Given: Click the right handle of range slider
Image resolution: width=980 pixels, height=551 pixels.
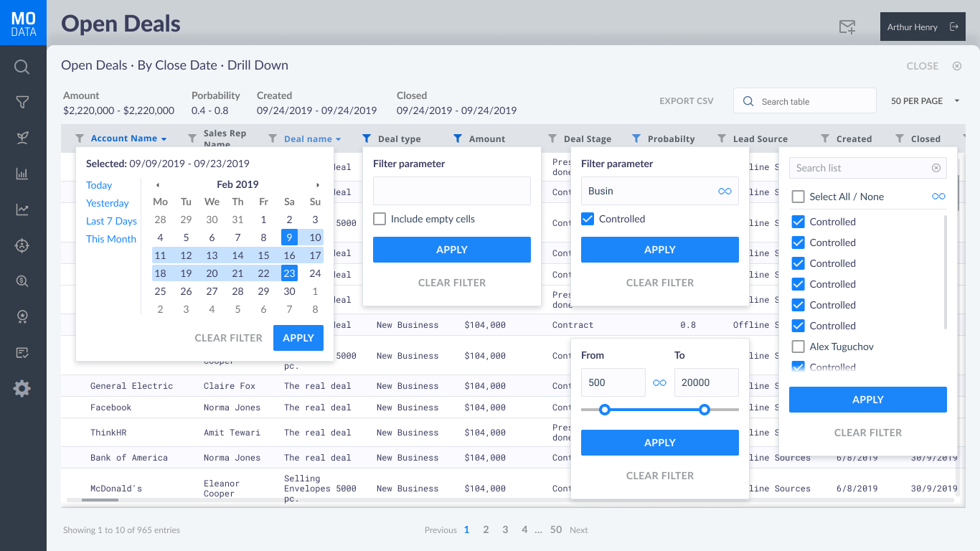Looking at the screenshot, I should [x=705, y=410].
